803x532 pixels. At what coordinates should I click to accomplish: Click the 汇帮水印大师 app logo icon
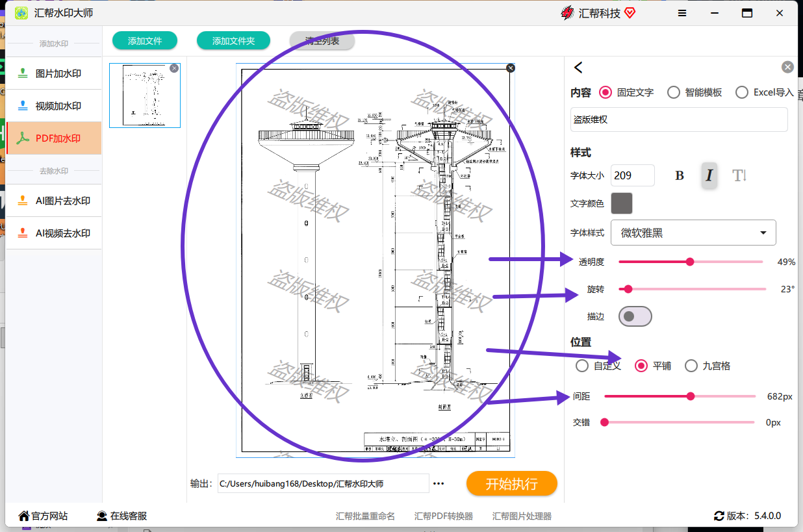[21, 13]
